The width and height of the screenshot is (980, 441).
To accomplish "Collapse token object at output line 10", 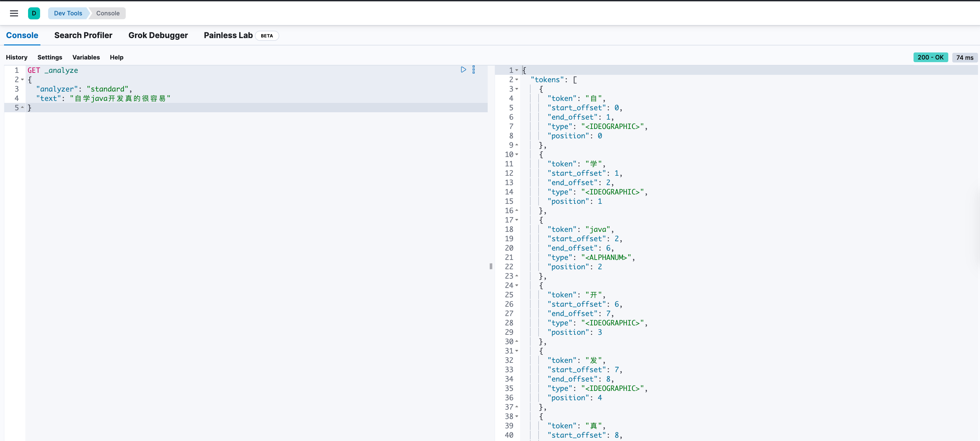I will pyautogui.click(x=517, y=154).
